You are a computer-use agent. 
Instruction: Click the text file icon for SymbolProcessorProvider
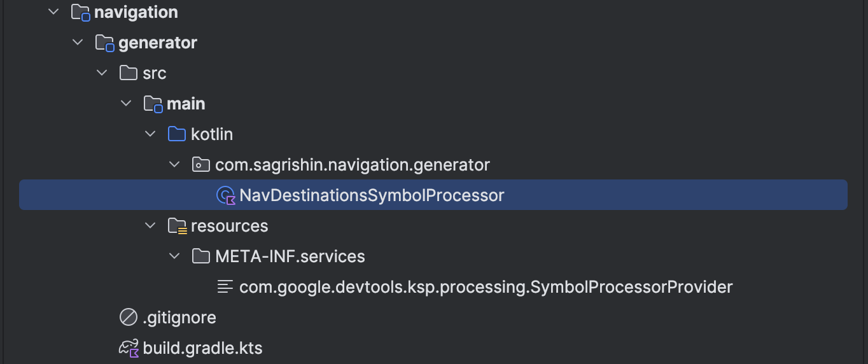(x=225, y=287)
